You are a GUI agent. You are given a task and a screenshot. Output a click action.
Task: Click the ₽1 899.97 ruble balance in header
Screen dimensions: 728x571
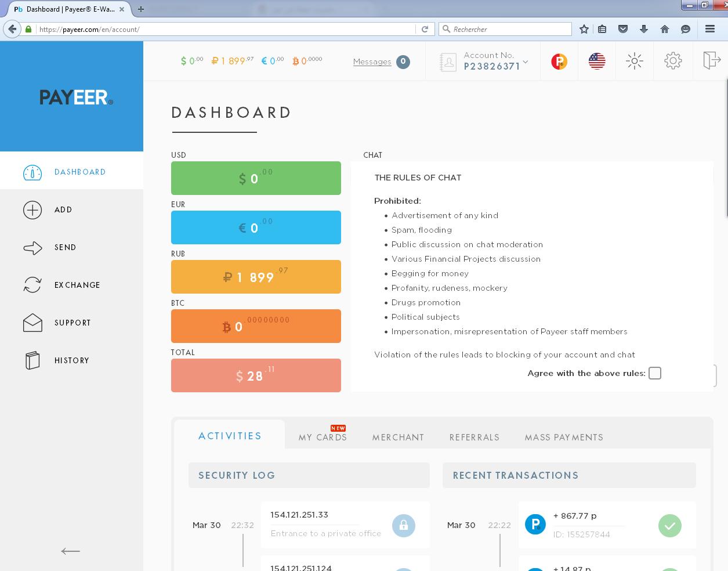click(233, 60)
